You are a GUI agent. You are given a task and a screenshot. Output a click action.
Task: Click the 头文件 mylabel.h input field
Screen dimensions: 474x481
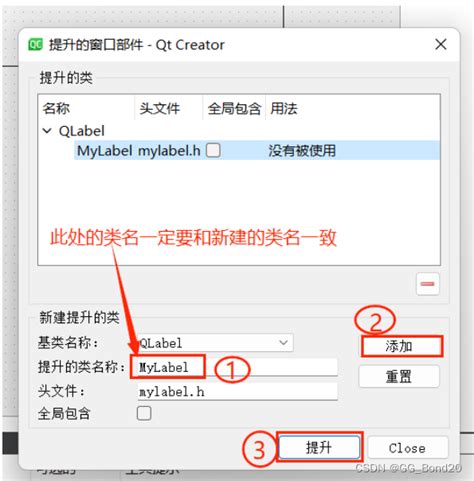coord(237,391)
